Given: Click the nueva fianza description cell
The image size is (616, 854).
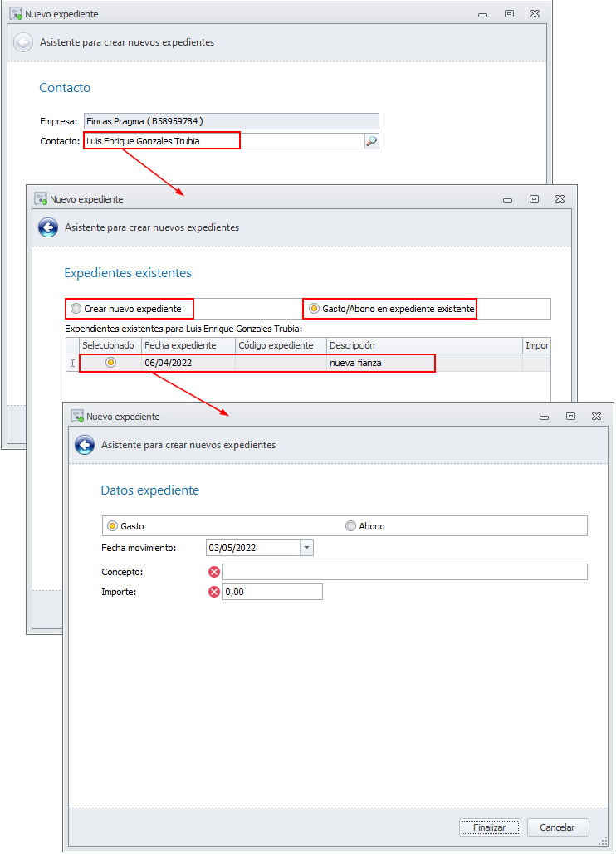Looking at the screenshot, I should coord(424,363).
